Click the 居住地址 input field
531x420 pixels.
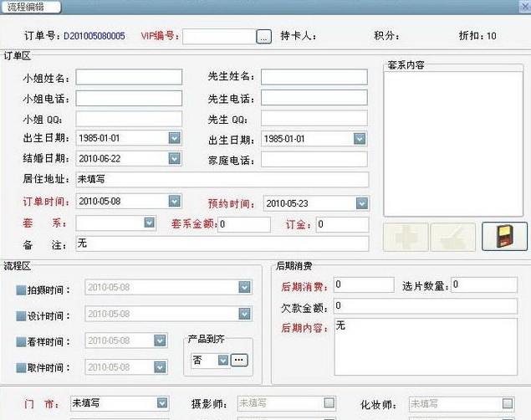click(222, 180)
